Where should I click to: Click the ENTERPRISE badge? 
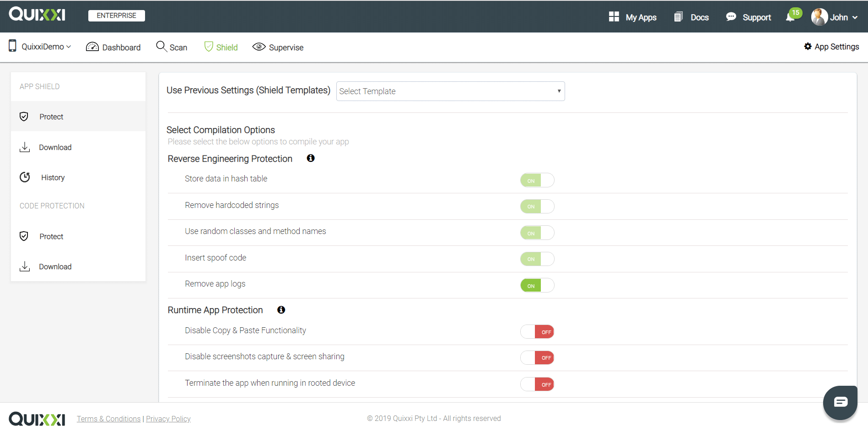117,16
